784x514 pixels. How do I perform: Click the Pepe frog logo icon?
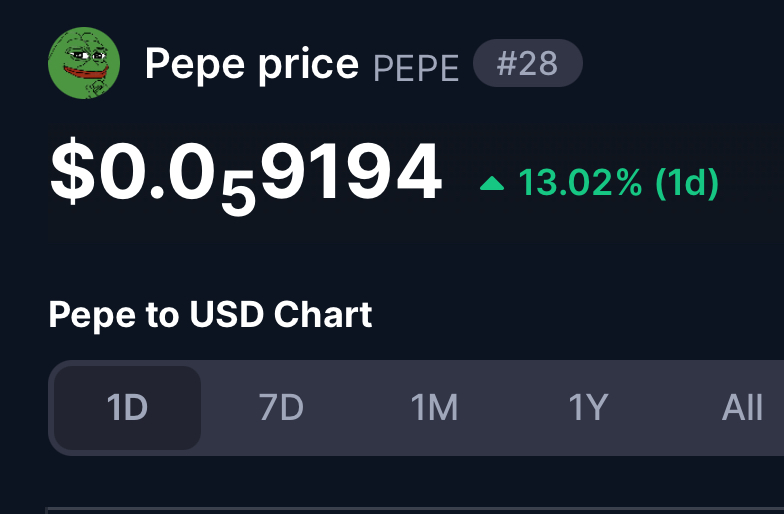click(x=84, y=63)
